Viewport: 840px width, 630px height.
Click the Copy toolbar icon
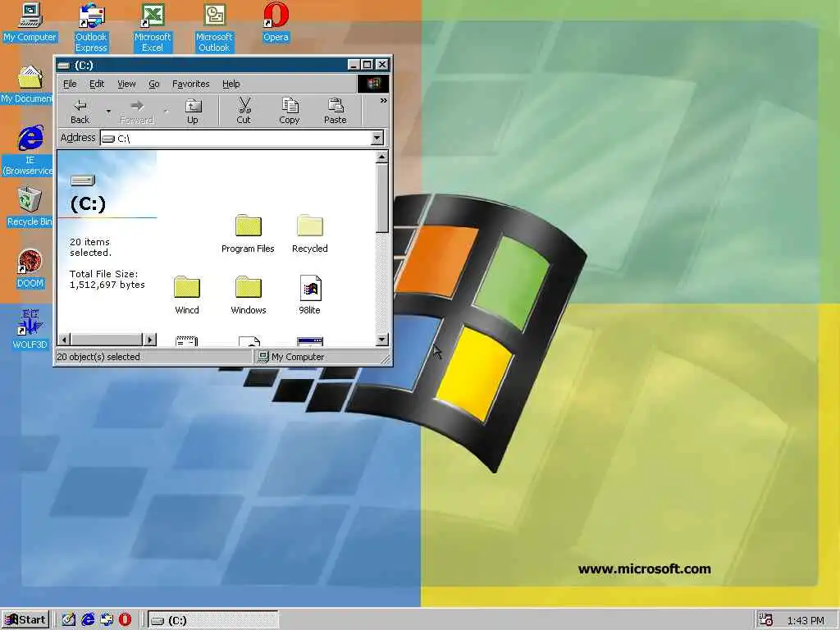290,112
